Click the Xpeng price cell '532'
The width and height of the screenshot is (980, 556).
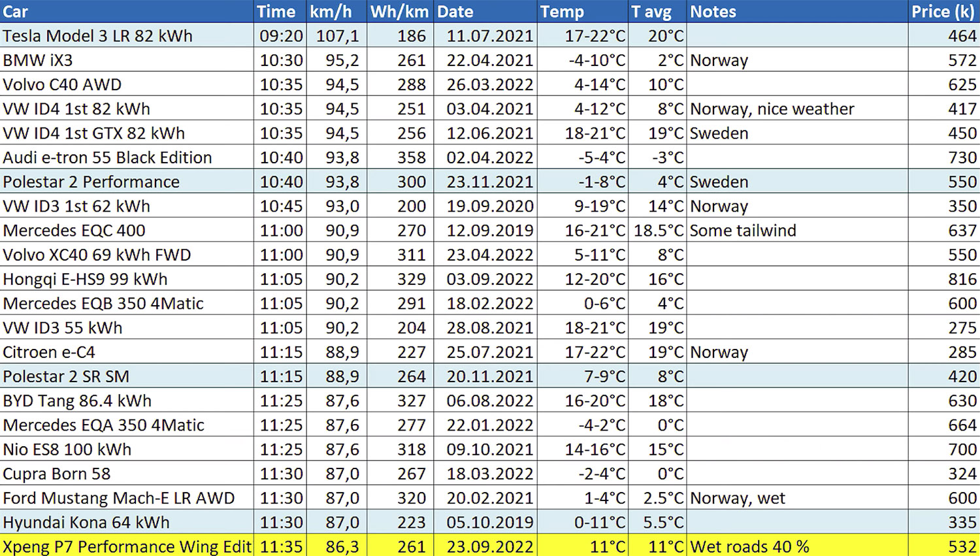point(945,546)
